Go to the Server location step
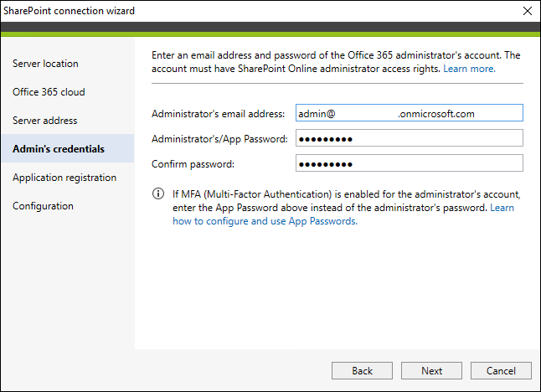Image resolution: width=541 pixels, height=392 pixels. [x=45, y=64]
